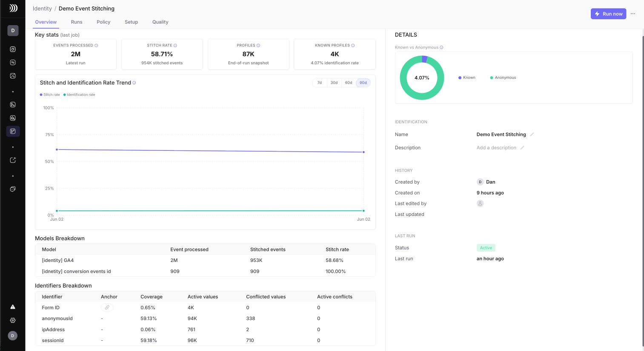This screenshot has height=351, width=644.
Task: Click the swap-arrows icon in the left sidebar
Action: click(x=13, y=62)
